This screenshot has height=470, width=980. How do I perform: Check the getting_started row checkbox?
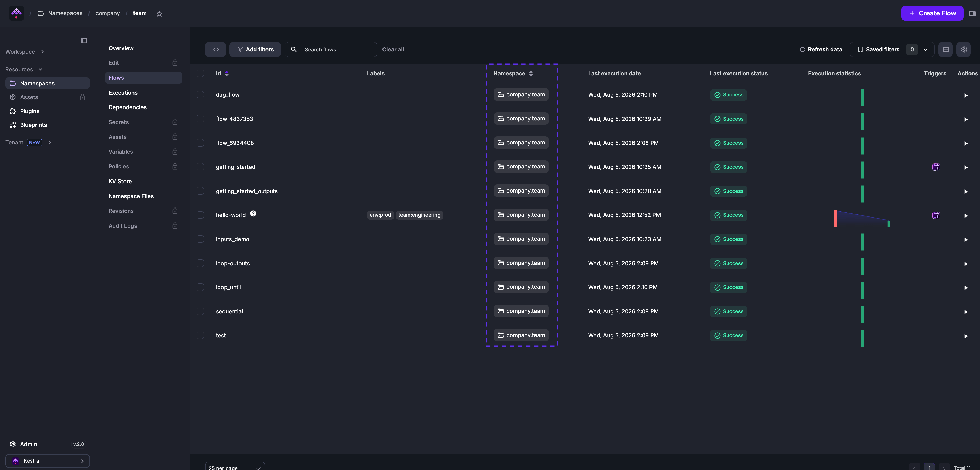coord(200,167)
